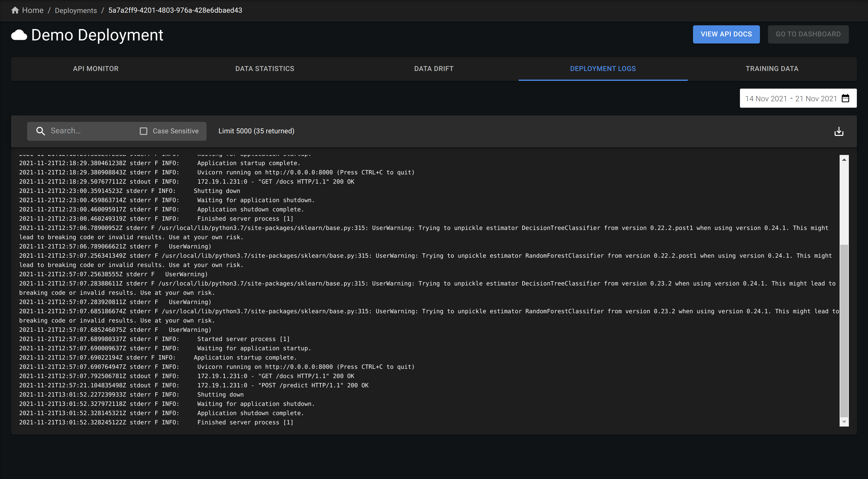868x479 pixels.
Task: Enable the Case Sensitive checkbox
Action: 144,131
